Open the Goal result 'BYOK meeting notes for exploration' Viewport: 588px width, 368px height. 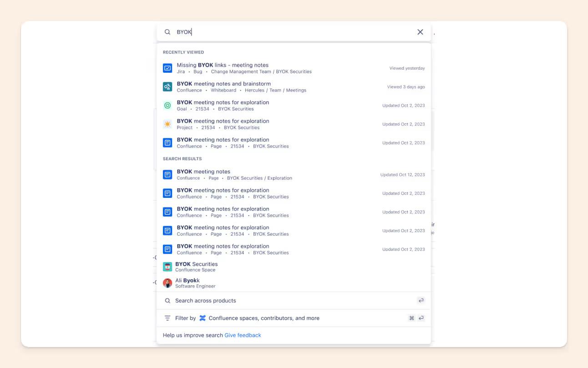pos(294,106)
